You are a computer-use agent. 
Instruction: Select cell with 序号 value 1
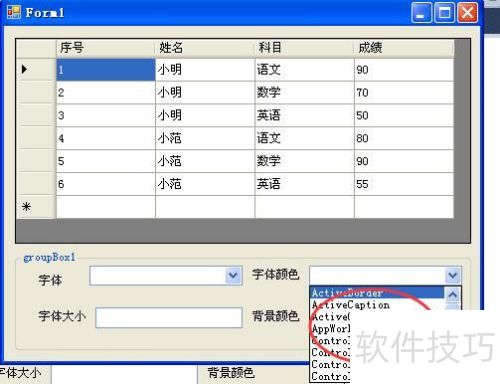(106, 70)
